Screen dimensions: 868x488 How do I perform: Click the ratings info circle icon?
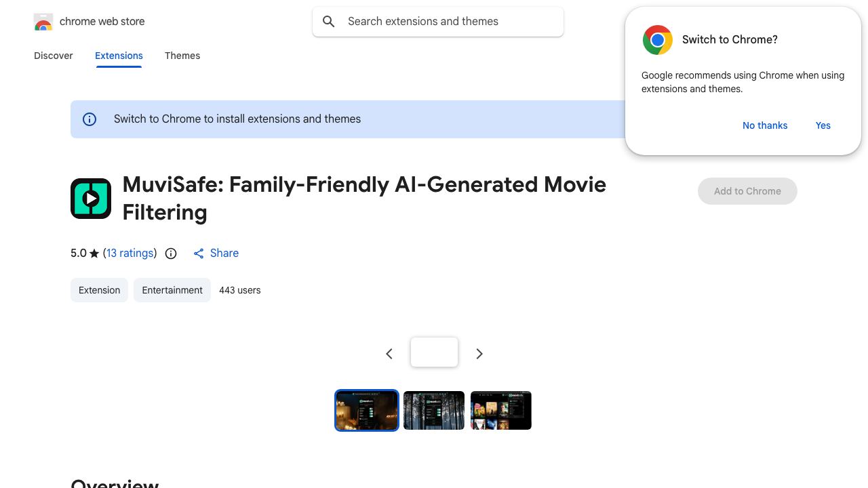click(x=171, y=253)
